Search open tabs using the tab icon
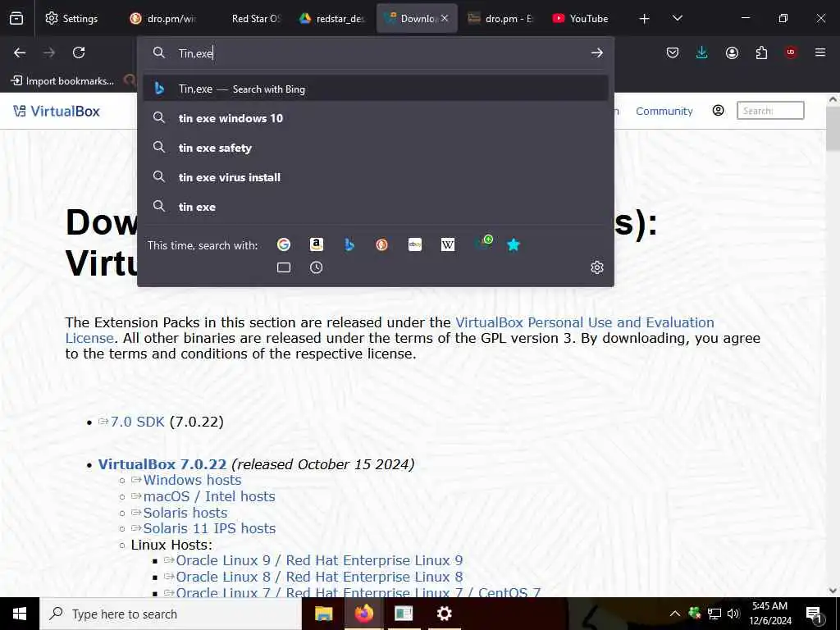The image size is (840, 630). coord(284,267)
